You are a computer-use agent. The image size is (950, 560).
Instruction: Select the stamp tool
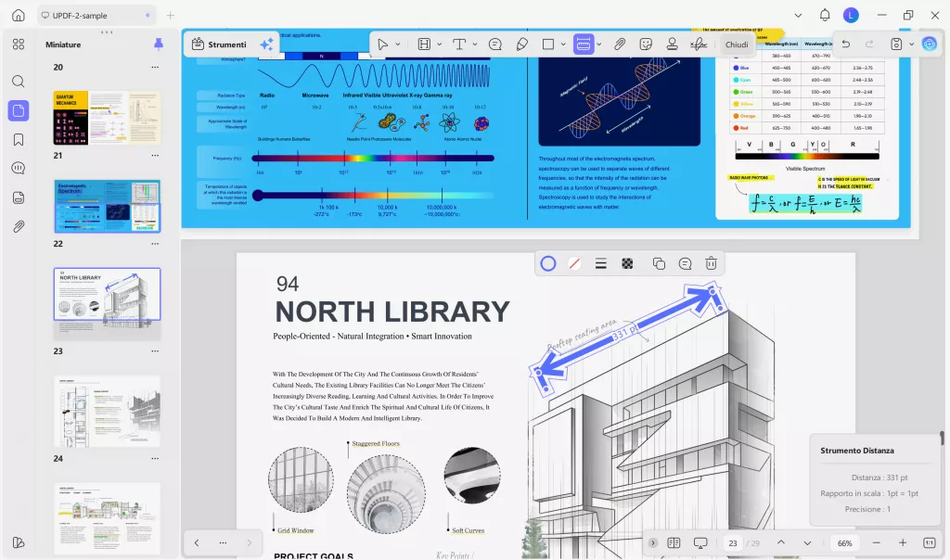tap(672, 45)
